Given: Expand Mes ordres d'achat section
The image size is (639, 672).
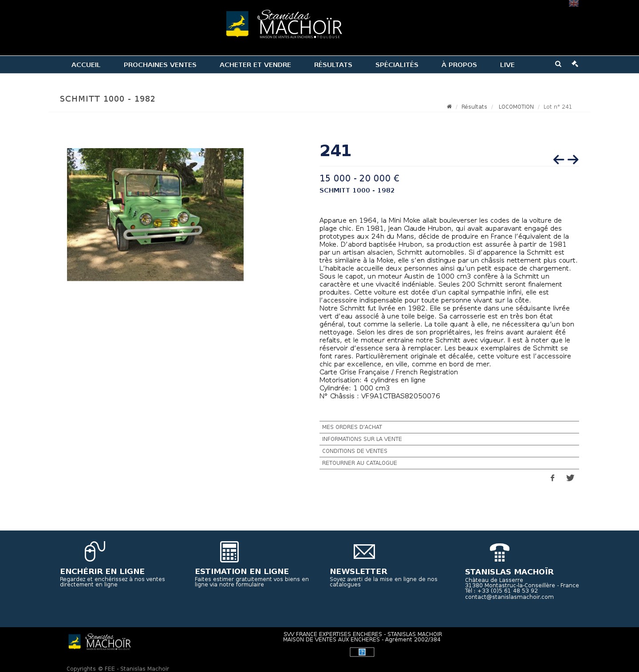Looking at the screenshot, I should [x=449, y=427].
